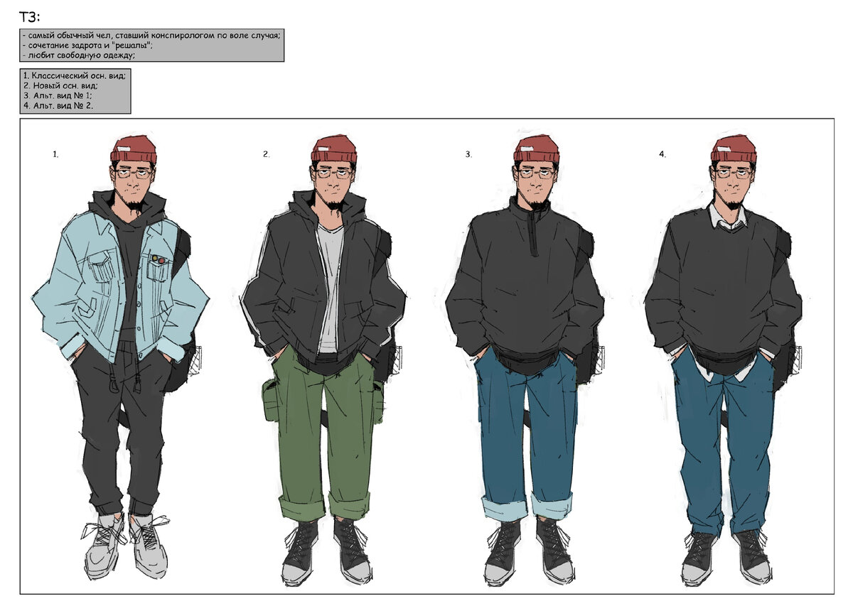Viewport: 853px width, 616px height.
Task: Click list entry "3. Альт. вид № 1"
Action: click(x=58, y=95)
